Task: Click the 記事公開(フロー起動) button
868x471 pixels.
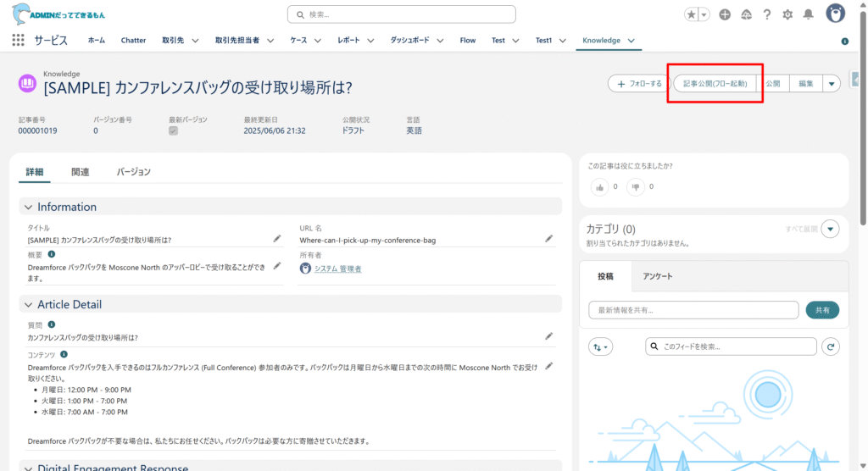Action: tap(715, 84)
